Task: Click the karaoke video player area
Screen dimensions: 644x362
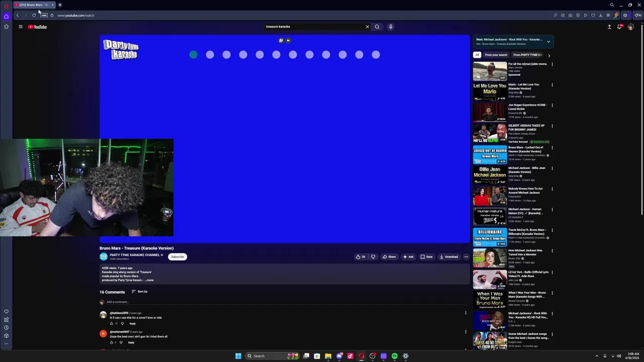Action: click(284, 139)
